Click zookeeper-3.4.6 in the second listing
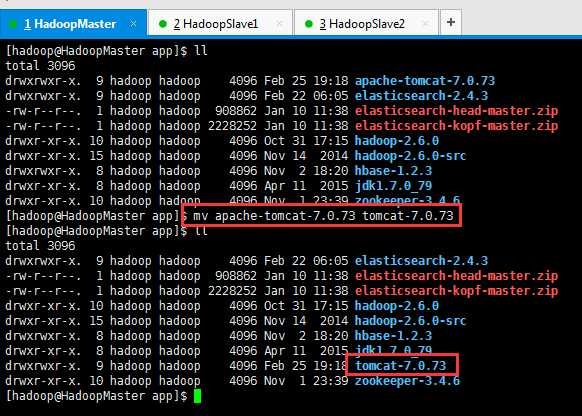The image size is (582, 416). (407, 381)
